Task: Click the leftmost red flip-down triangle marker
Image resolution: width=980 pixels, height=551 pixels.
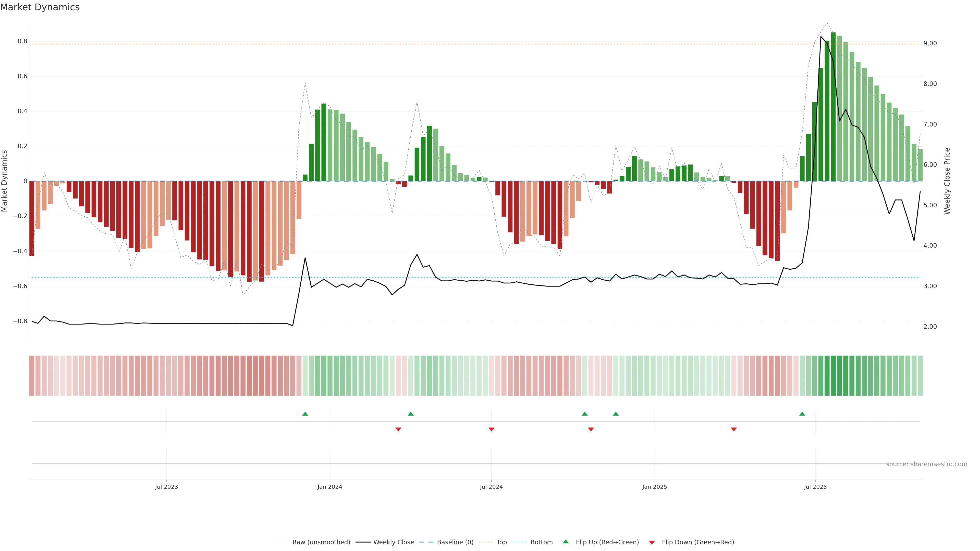Action: click(398, 429)
